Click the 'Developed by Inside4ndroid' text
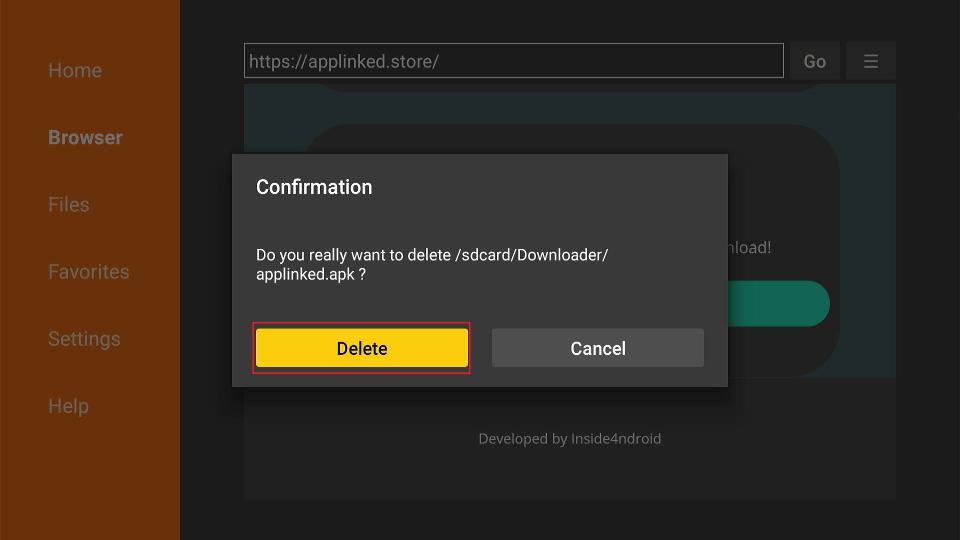 click(569, 438)
